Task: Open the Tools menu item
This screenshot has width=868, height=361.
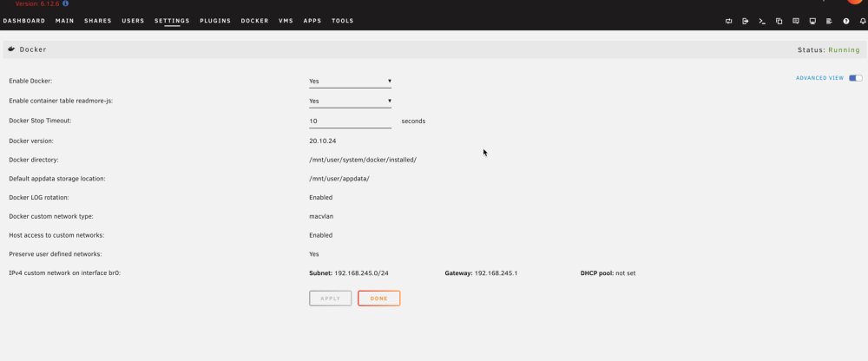Action: [x=343, y=21]
